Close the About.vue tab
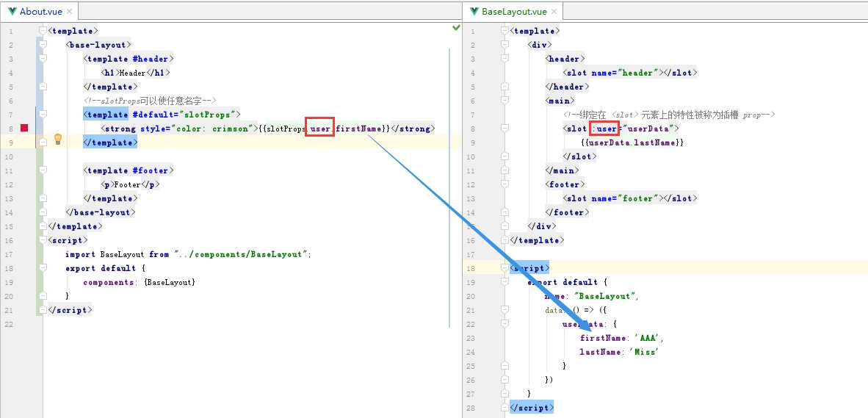The width and height of the screenshot is (868, 418). pos(68,11)
